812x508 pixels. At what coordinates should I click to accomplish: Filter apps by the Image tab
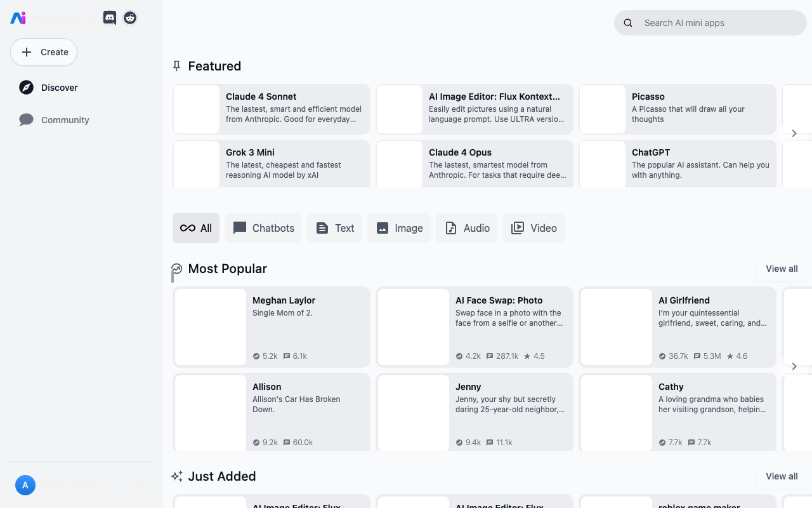[399, 228]
